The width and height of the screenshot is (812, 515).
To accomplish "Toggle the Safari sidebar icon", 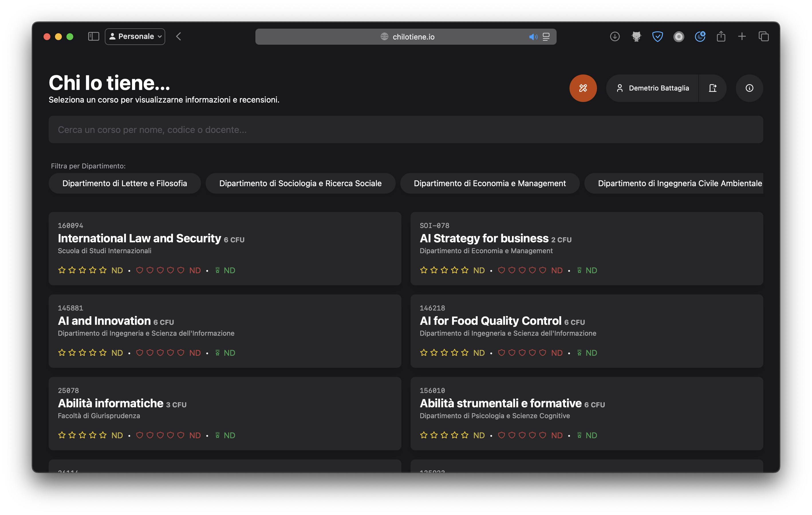I will (x=93, y=36).
